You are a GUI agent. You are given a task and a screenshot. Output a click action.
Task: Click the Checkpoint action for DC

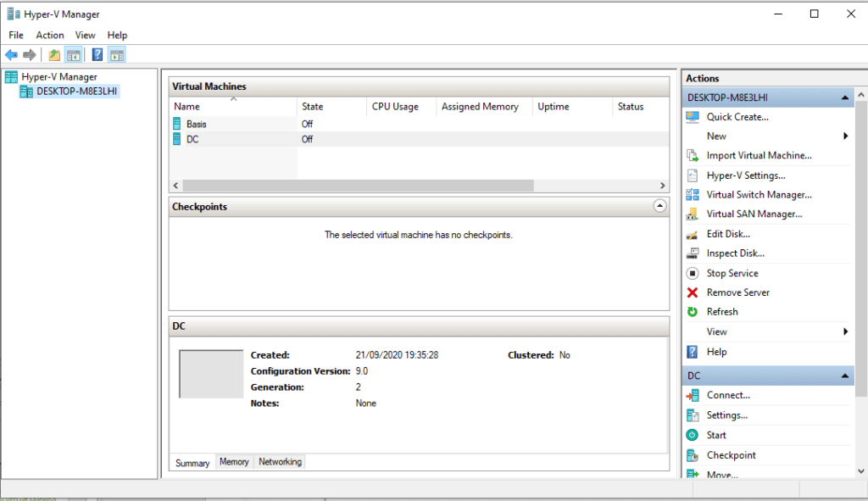tap(731, 455)
